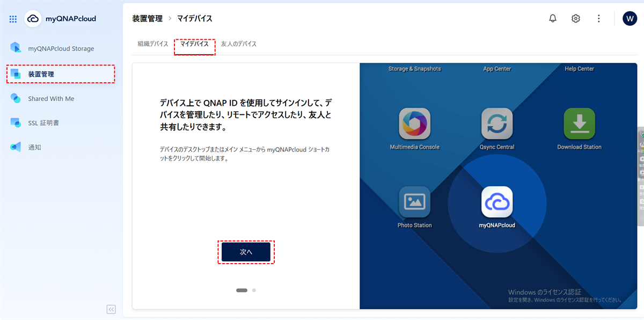The image size is (644, 320).
Task: Open the three-dot more menu
Action: click(x=599, y=18)
